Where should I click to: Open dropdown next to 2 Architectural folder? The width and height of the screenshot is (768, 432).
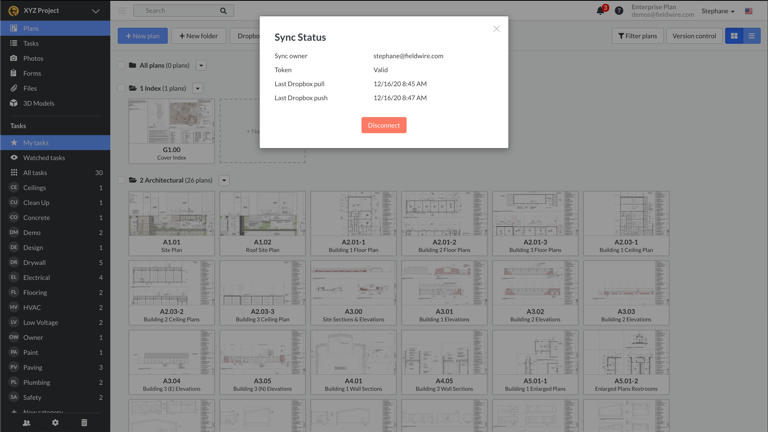[224, 181]
